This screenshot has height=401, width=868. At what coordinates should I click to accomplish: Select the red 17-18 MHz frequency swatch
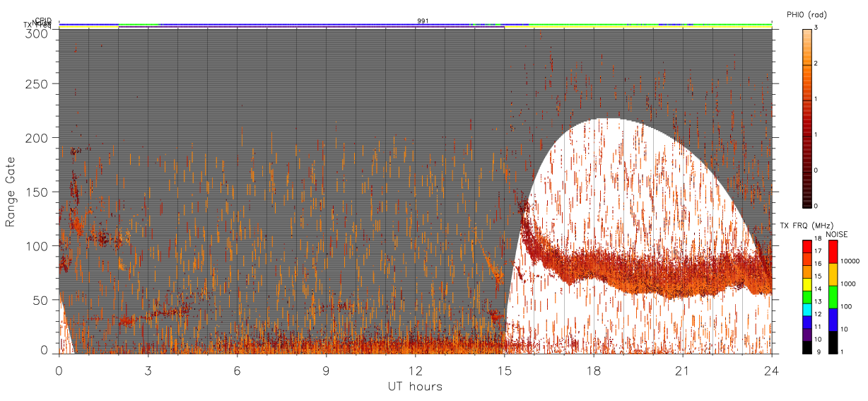click(807, 246)
